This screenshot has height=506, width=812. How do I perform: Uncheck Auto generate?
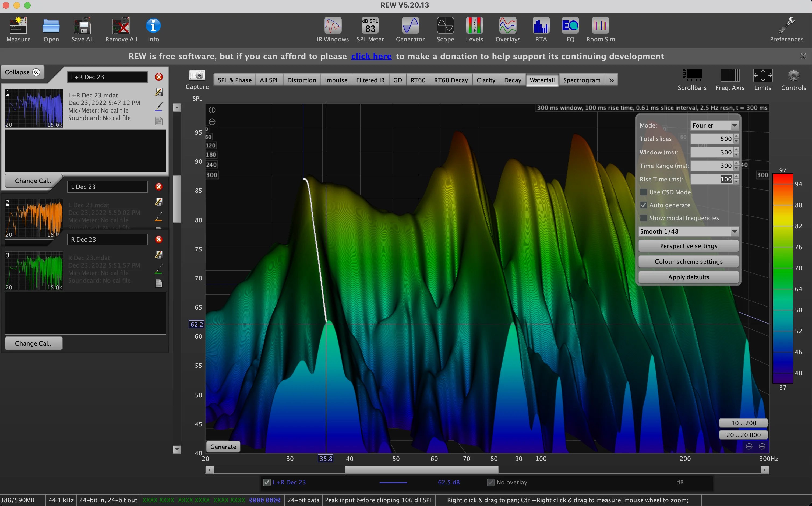(x=644, y=205)
